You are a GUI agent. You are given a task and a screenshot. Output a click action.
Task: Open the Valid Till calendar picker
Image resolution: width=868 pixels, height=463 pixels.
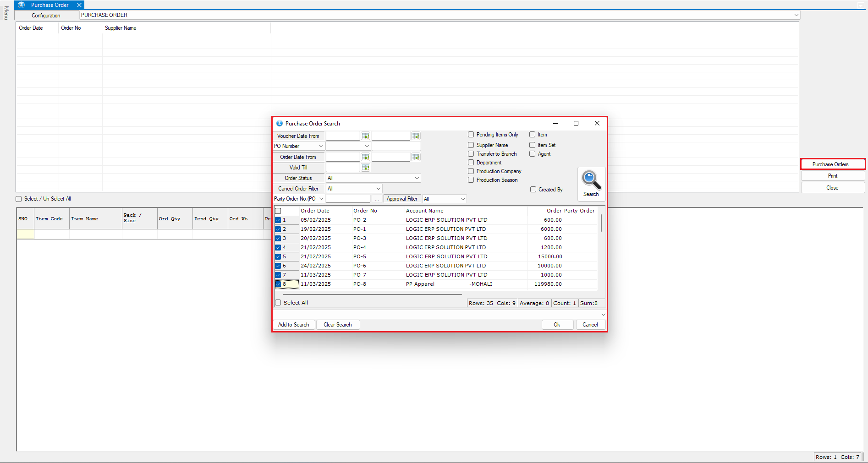(x=365, y=168)
